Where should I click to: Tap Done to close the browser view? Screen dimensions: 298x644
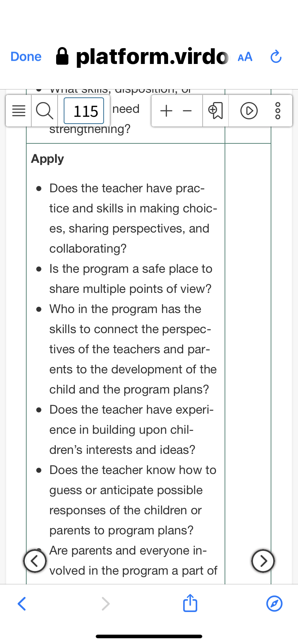coord(26,57)
